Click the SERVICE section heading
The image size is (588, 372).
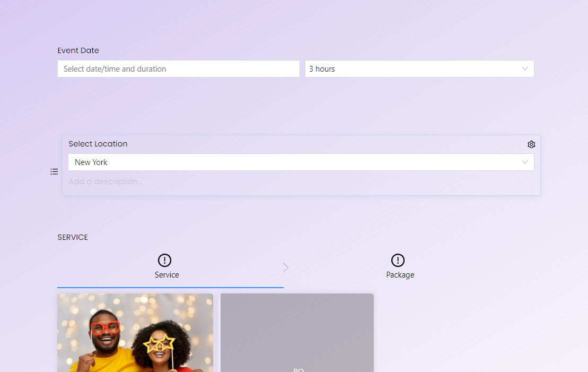pyautogui.click(x=73, y=237)
